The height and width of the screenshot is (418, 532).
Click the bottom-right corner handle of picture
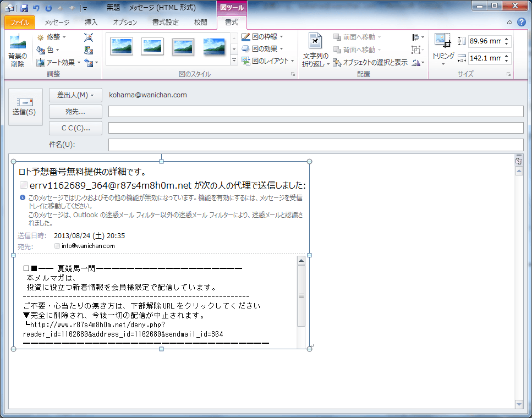click(309, 349)
